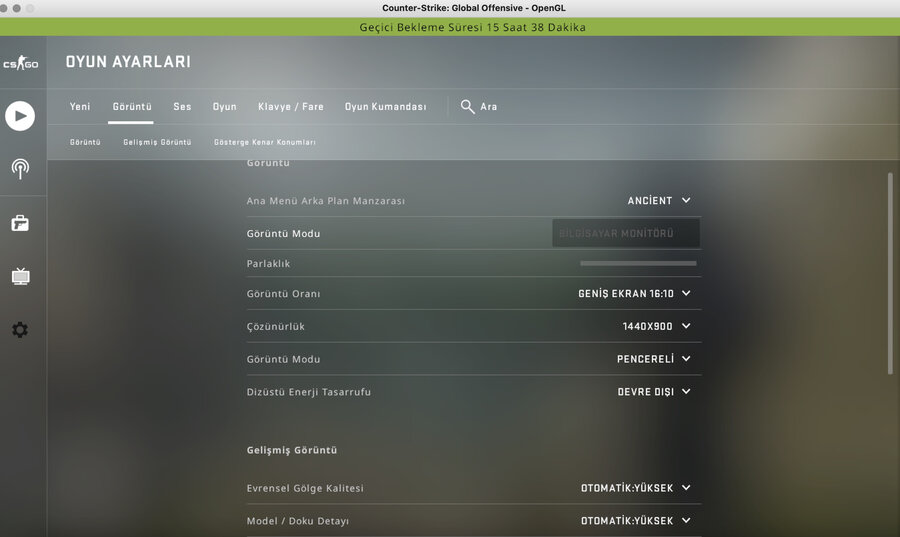Open the settings gear icon
The height and width of the screenshot is (537, 900).
pyautogui.click(x=20, y=329)
